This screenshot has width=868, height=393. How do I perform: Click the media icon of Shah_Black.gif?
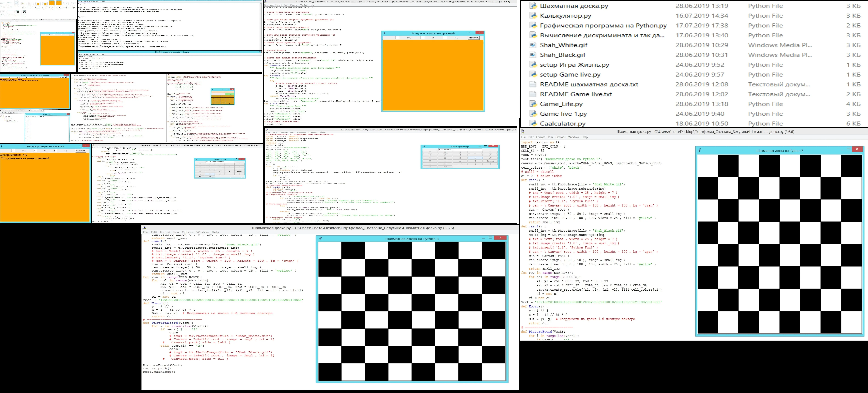(533, 55)
